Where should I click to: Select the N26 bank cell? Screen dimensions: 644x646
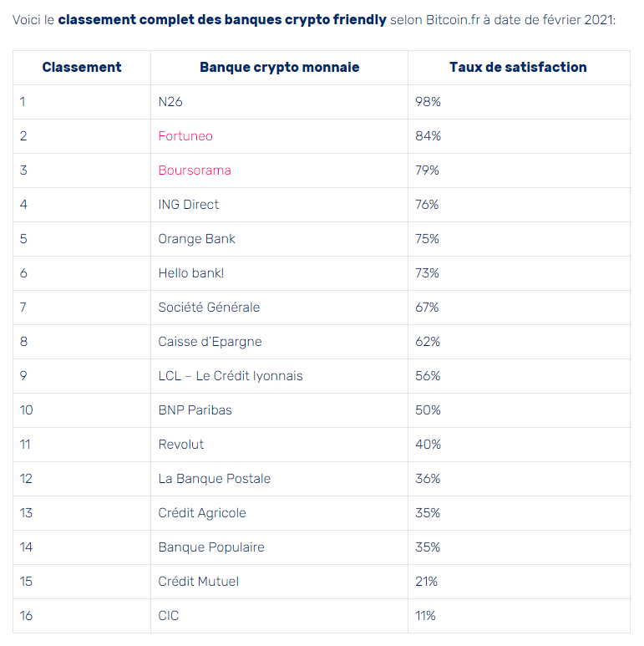[170, 102]
